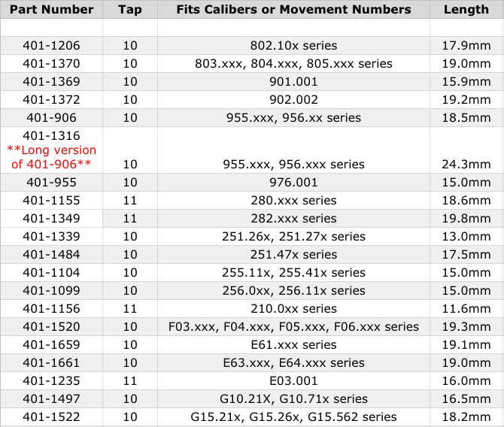This screenshot has width=504, height=427.
Task: Click the 282.xxx series cell
Action: (293, 218)
